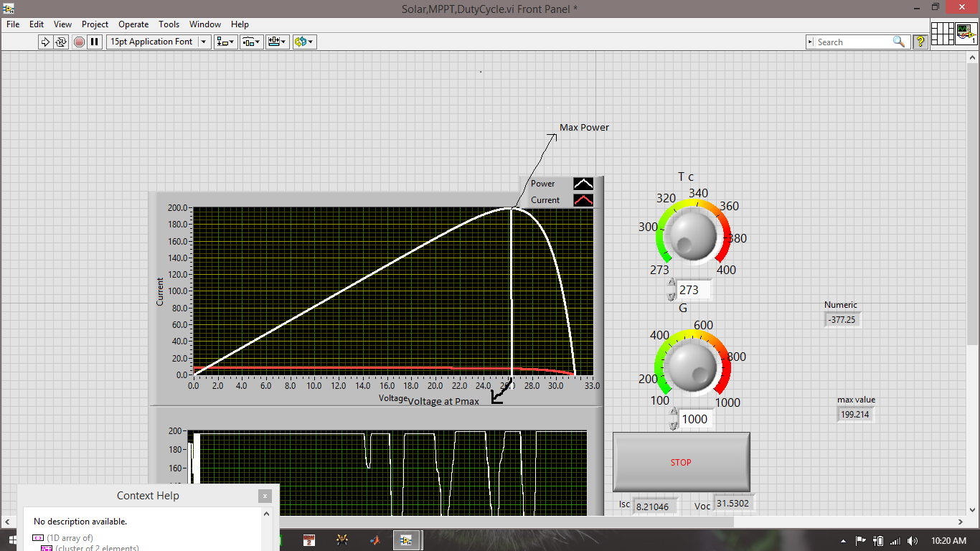980x551 pixels.
Task: Open the Resize Objects dropdown
Action: click(278, 42)
